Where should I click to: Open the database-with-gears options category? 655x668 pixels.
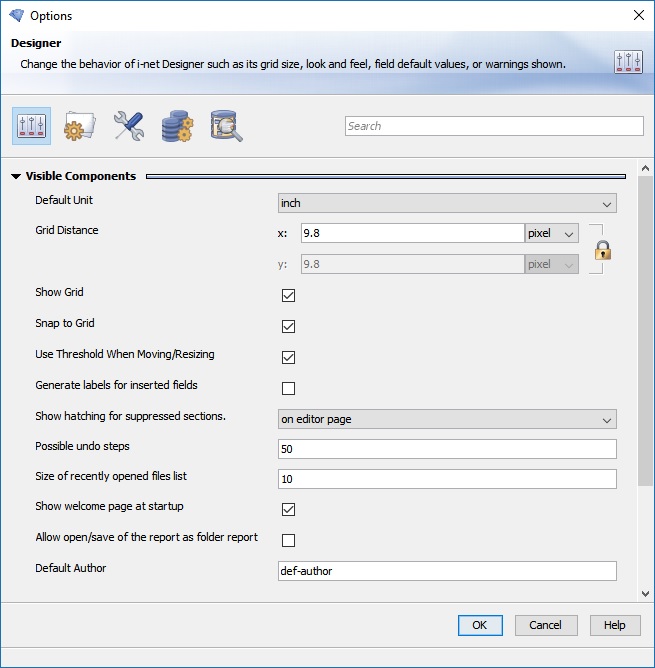(177, 126)
